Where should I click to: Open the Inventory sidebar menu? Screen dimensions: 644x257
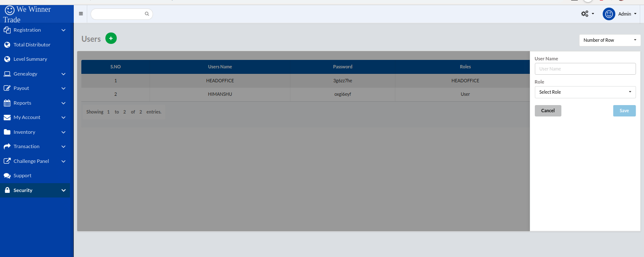click(x=24, y=132)
